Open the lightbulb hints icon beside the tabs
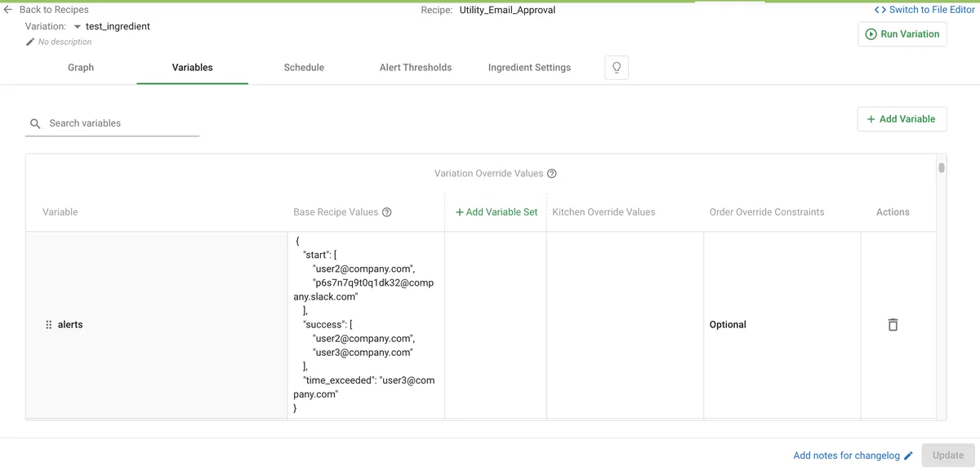 pyautogui.click(x=617, y=67)
